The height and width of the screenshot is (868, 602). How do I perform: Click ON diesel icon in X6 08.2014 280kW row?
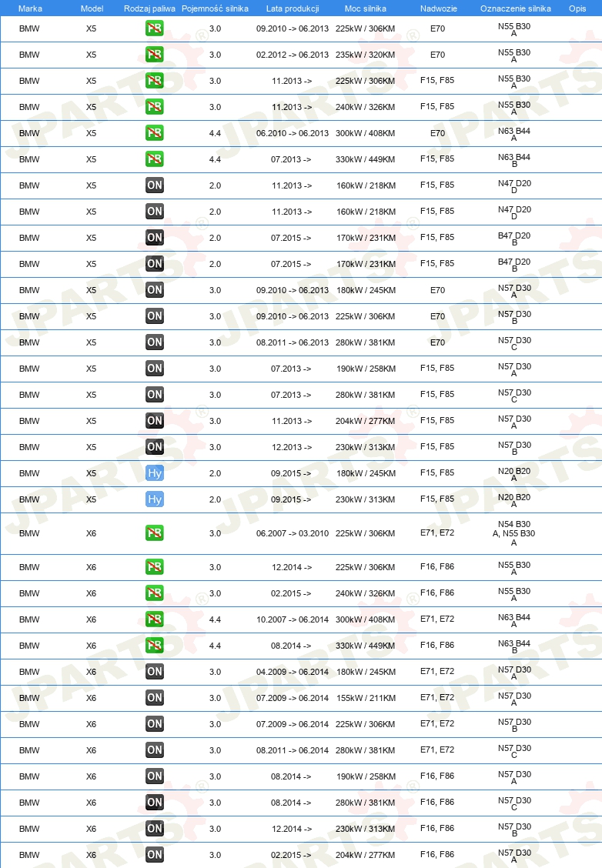155,802
